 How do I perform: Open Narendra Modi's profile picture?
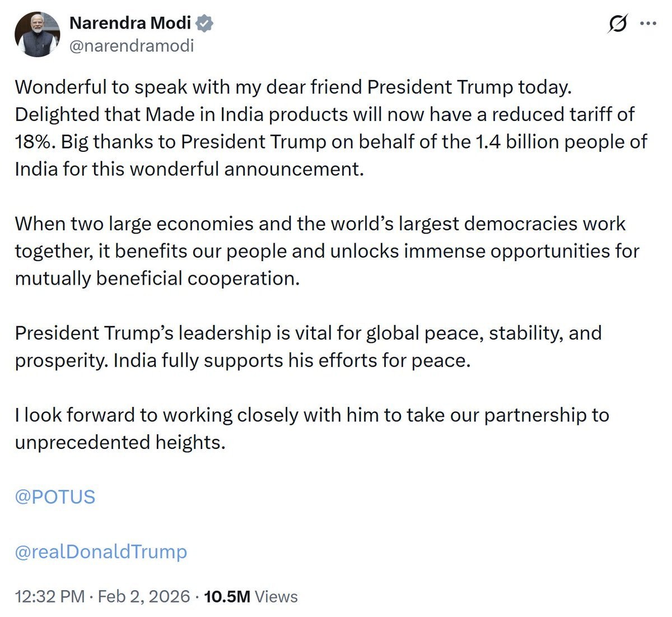pos(38,34)
